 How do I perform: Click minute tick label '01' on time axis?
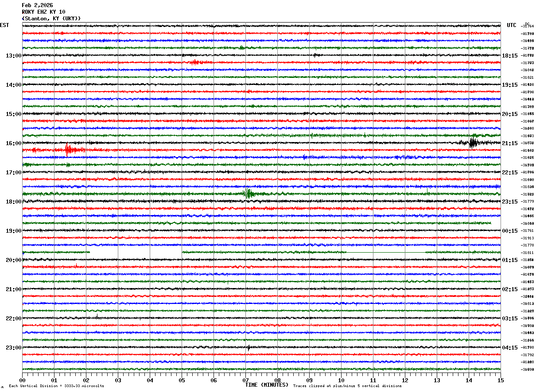(54, 380)
